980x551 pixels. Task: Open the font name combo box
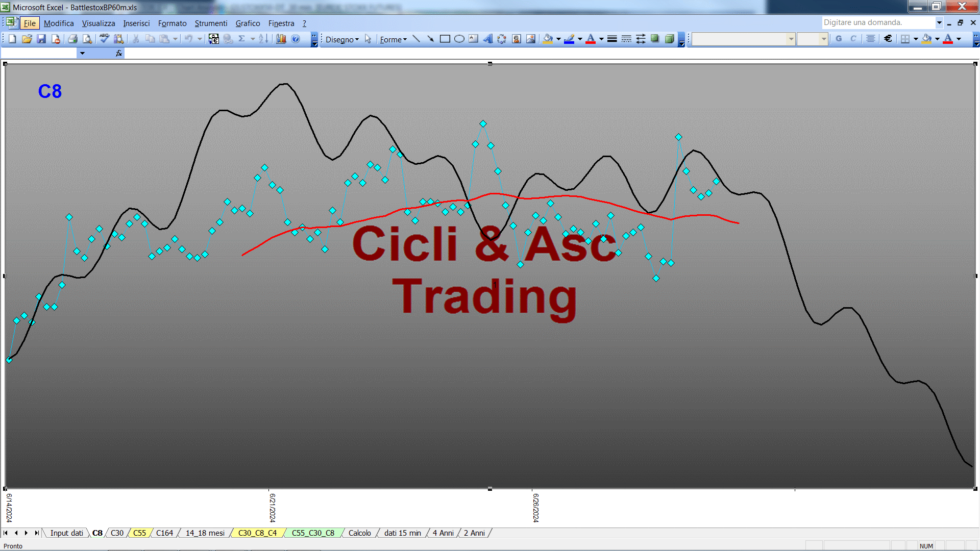(744, 39)
